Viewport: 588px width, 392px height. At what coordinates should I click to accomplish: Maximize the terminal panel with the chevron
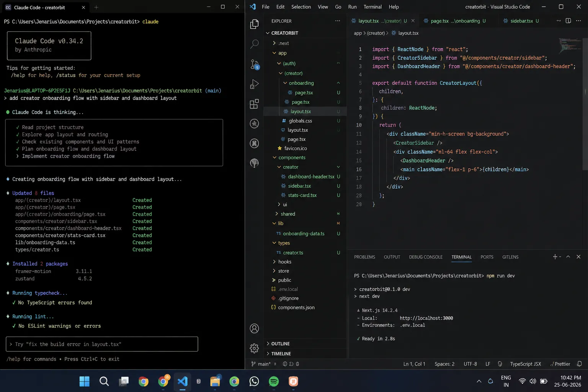pyautogui.click(x=568, y=257)
